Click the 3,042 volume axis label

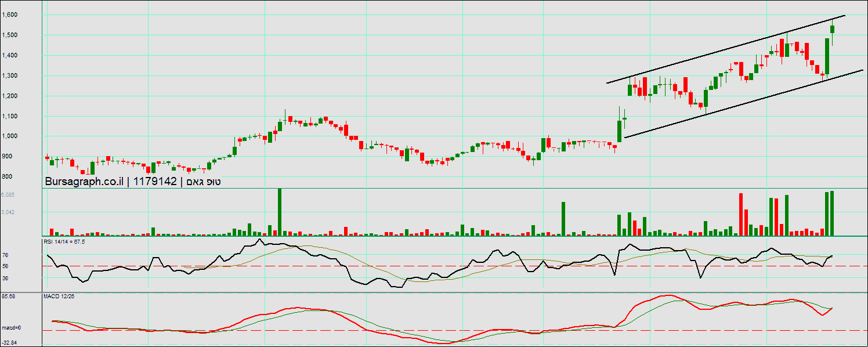[9, 212]
